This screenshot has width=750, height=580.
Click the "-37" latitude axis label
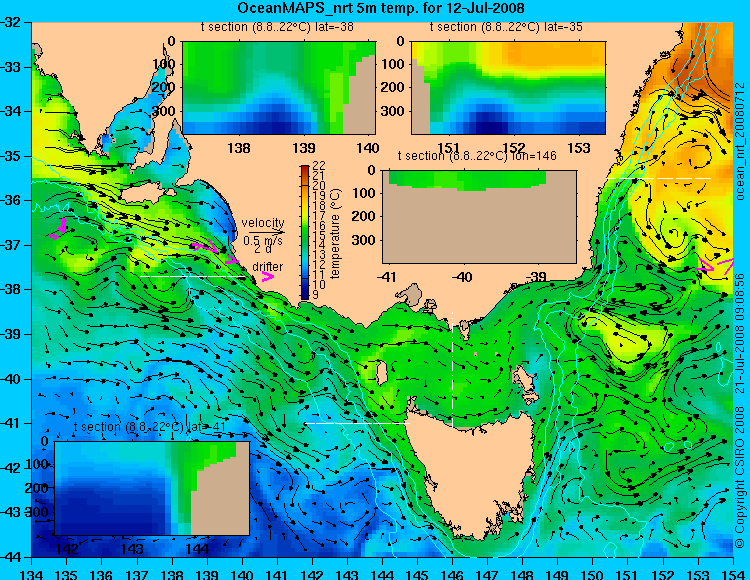pyautogui.click(x=11, y=245)
